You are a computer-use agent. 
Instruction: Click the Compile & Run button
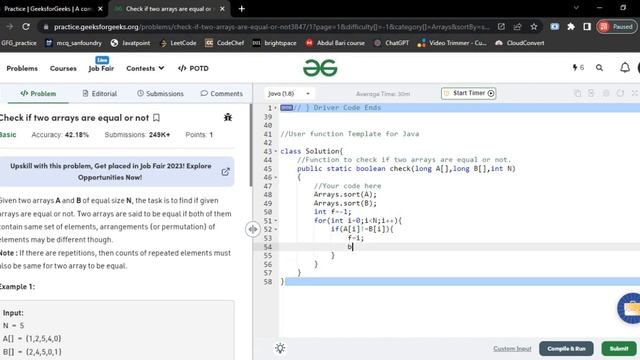566,349
